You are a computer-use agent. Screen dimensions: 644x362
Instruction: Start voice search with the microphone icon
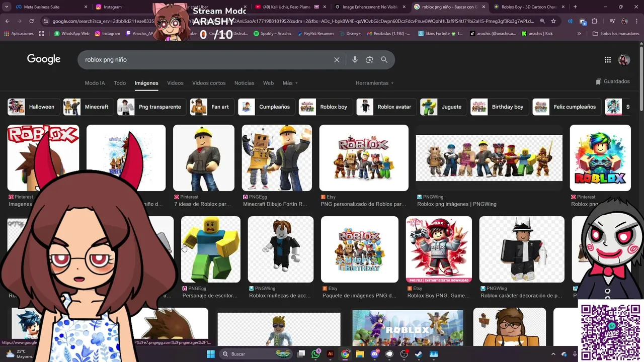coord(355,60)
